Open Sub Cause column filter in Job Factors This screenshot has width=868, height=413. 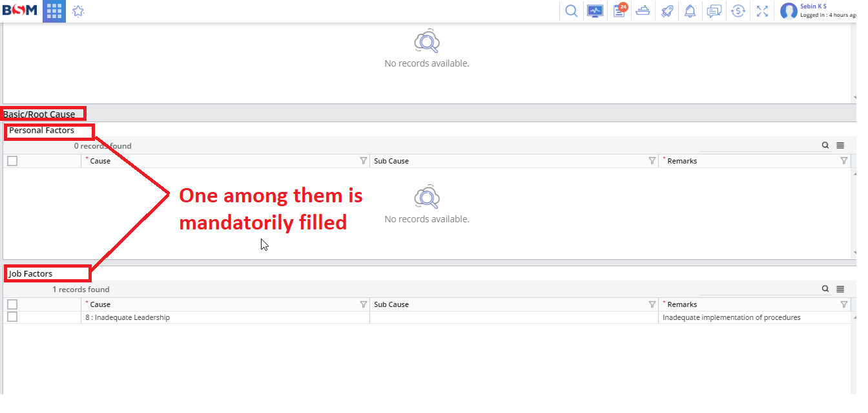pos(652,304)
